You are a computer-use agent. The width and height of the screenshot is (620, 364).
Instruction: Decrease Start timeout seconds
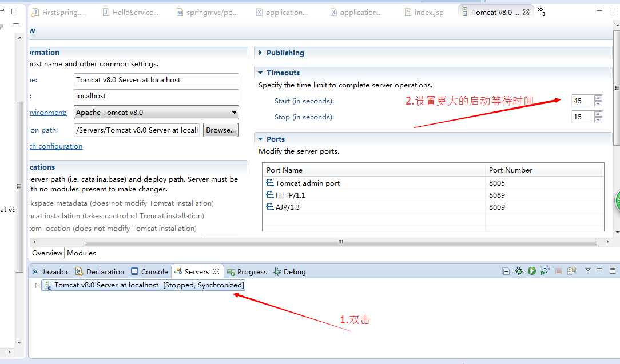598,104
